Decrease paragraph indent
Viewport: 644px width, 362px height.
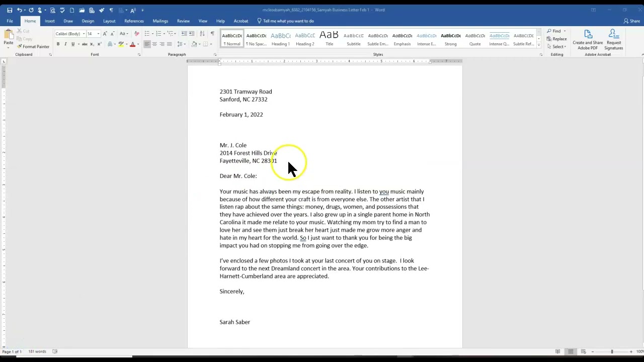pos(184,34)
